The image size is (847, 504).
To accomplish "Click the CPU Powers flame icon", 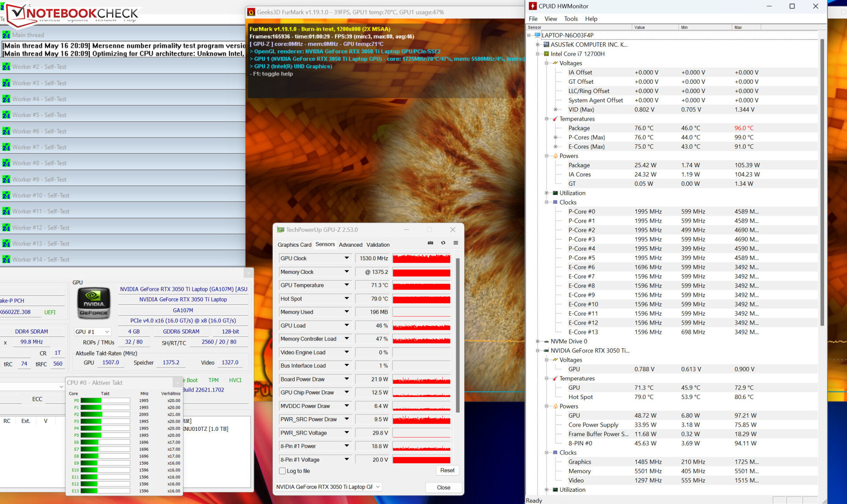I will coord(555,156).
